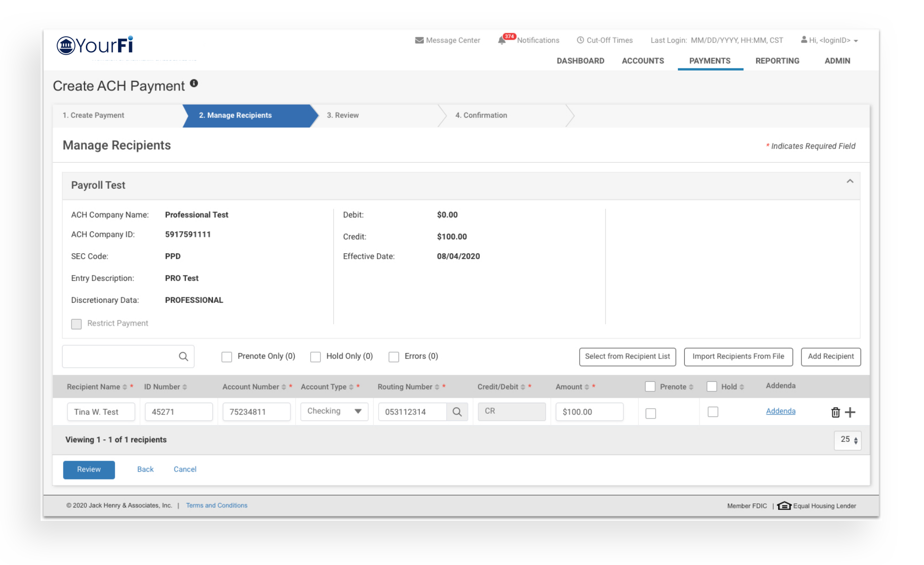Switch to the Accounts menu tab
The width and height of the screenshot is (924, 565).
(643, 61)
